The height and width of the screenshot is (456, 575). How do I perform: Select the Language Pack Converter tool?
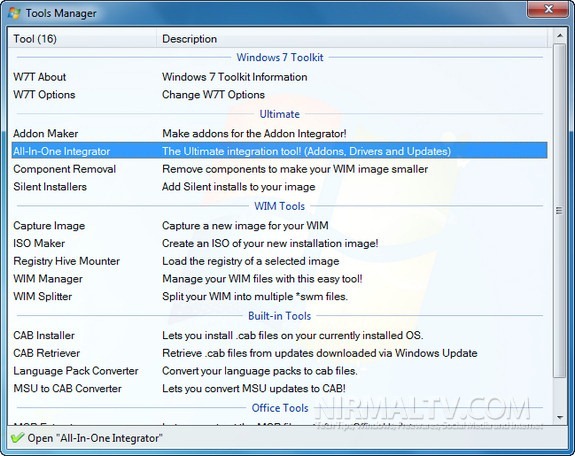pyautogui.click(x=76, y=371)
